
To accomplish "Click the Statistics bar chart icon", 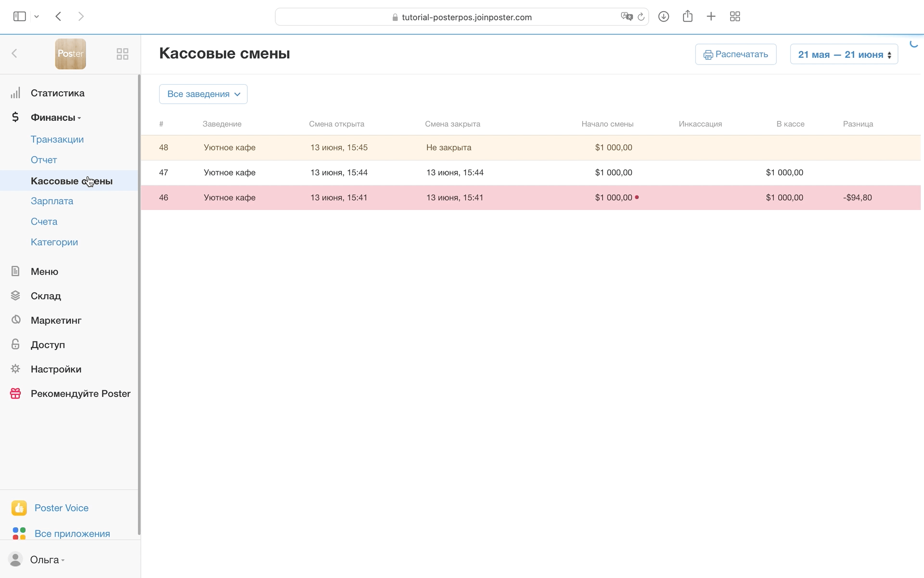I will (x=15, y=93).
